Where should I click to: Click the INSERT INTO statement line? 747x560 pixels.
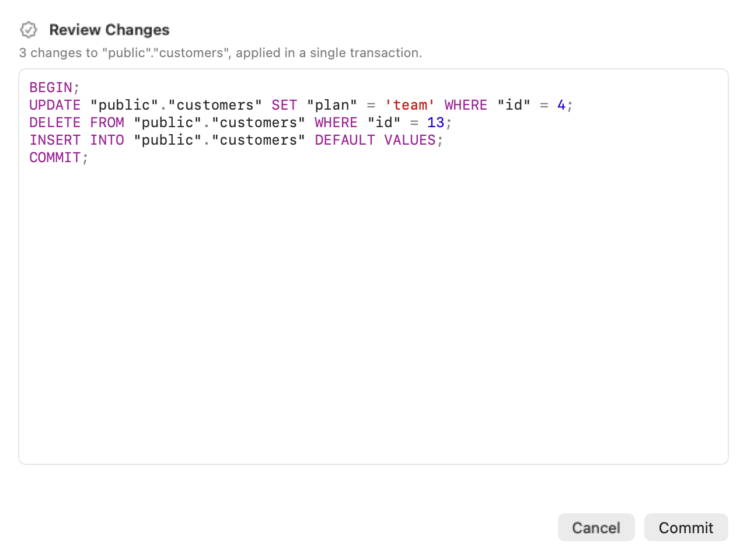coord(236,140)
